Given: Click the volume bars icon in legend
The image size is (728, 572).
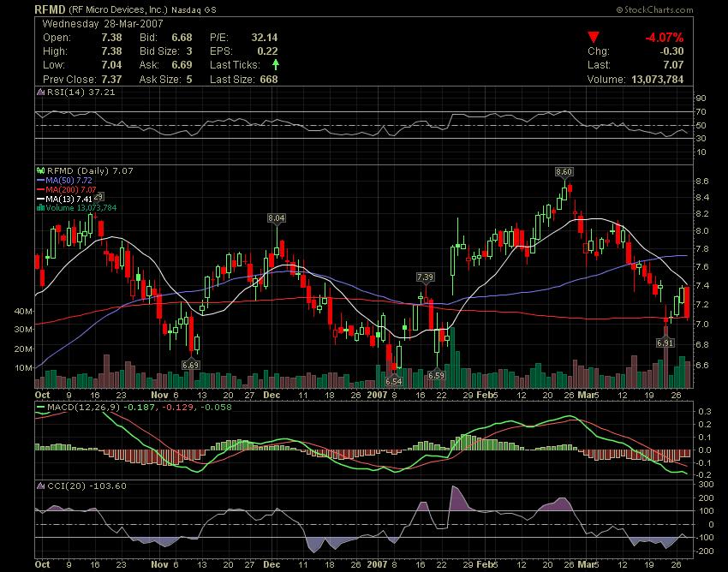Looking at the screenshot, I should point(41,207).
